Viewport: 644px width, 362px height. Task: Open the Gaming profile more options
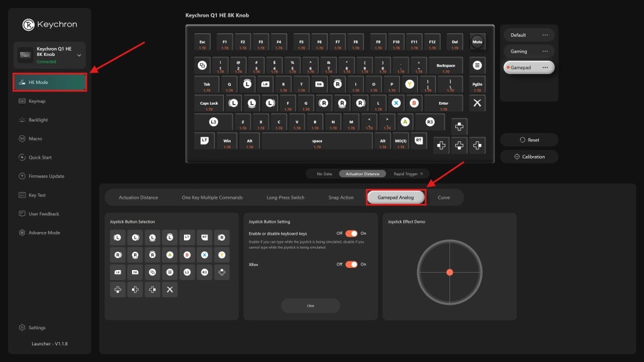[x=545, y=51]
